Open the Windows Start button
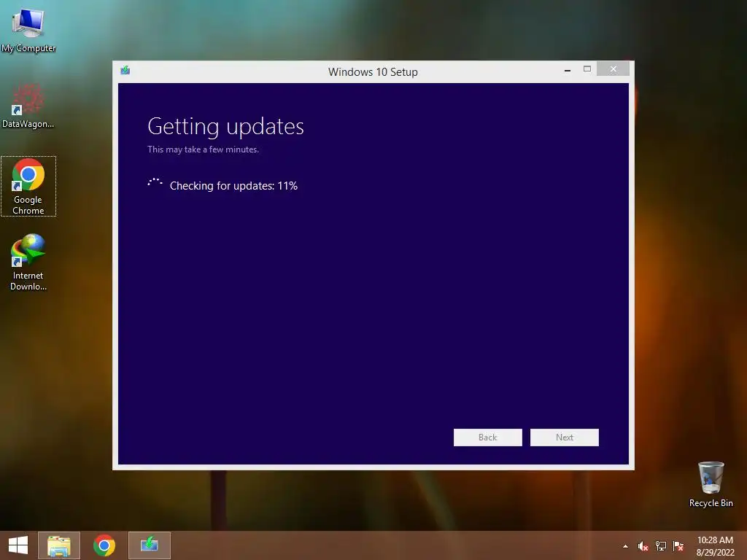The height and width of the screenshot is (560, 747). [18, 545]
